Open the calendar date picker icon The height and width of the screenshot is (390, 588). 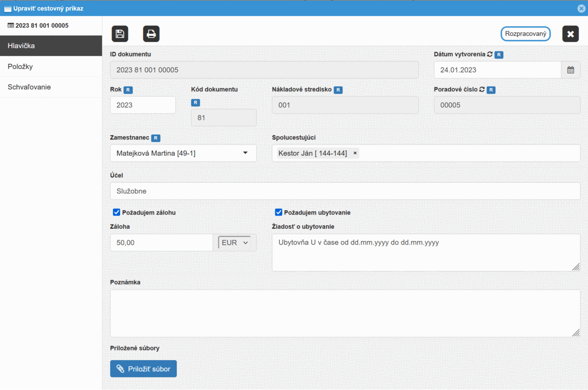pos(570,70)
